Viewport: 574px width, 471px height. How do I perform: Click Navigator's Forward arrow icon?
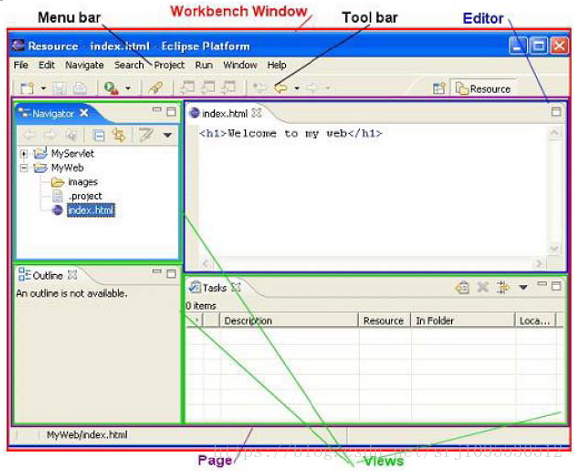pos(50,135)
